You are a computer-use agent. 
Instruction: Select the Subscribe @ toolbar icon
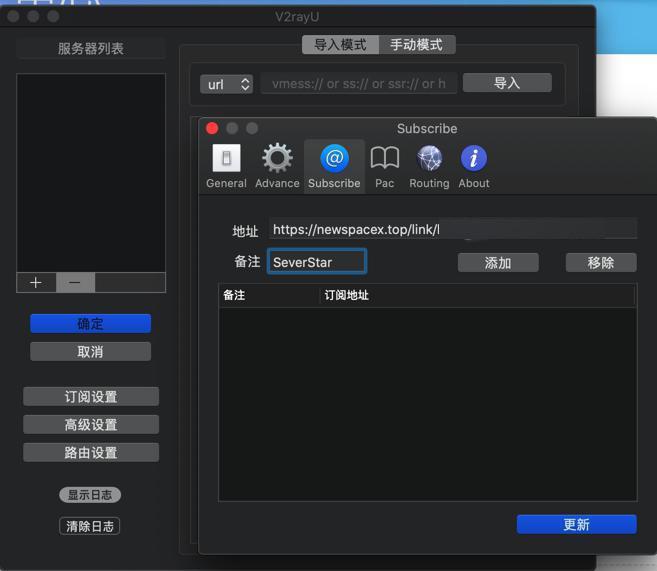click(334, 166)
